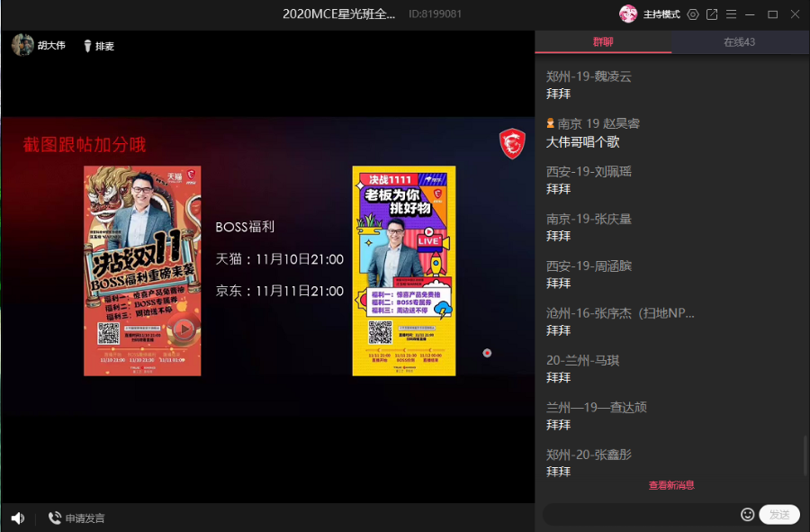The image size is (810, 532).
Task: Click username 南京 19 赵昊睿 in chat
Action: 598,123
